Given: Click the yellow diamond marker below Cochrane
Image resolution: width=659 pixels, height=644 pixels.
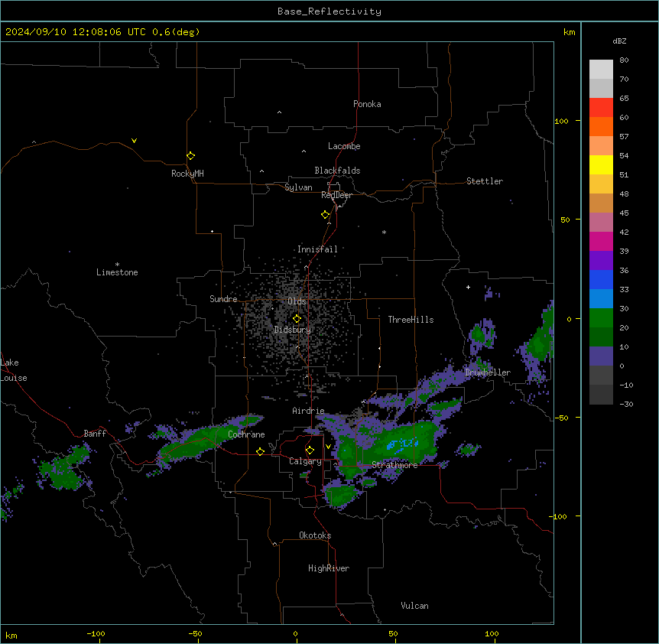Looking at the screenshot, I should (260, 451).
